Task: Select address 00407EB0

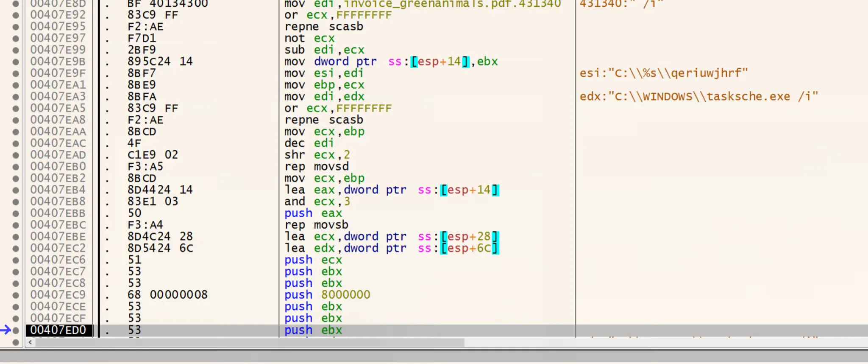Action: pos(58,166)
